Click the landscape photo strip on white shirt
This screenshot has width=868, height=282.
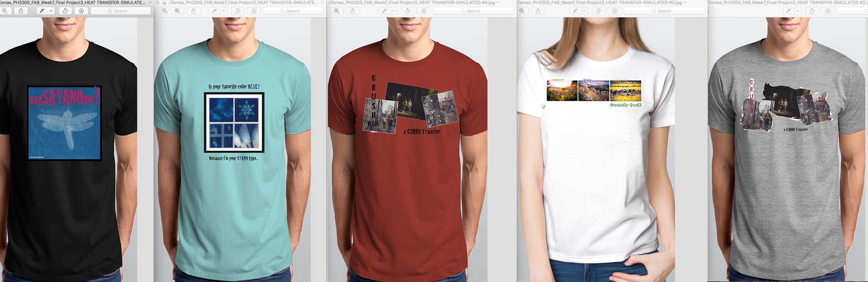[x=594, y=91]
